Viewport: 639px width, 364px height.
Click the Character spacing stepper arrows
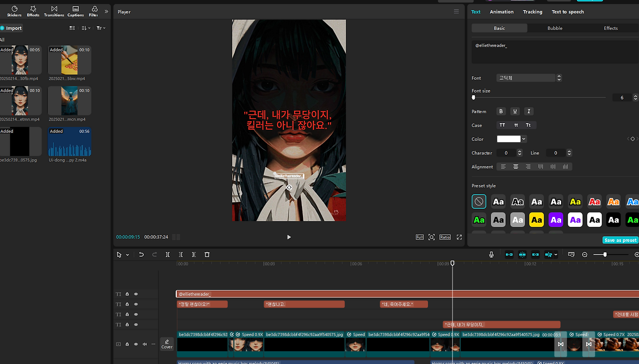(520, 153)
